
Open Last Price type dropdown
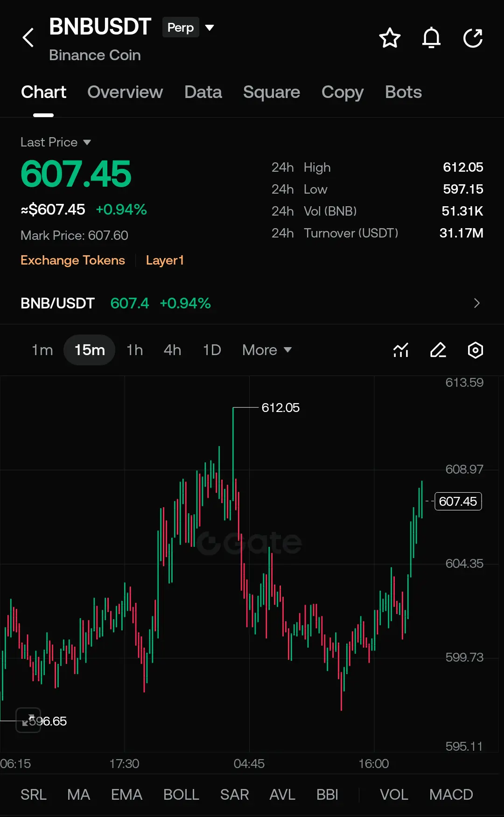pos(56,142)
